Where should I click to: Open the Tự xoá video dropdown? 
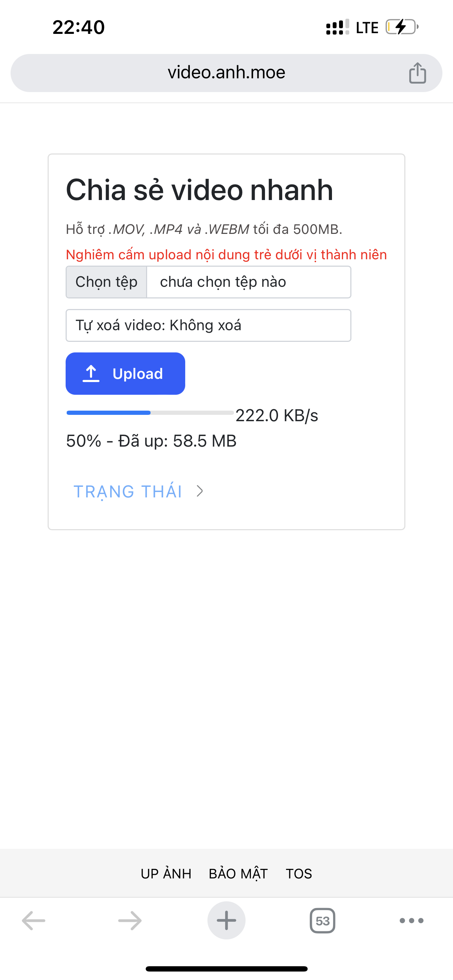click(208, 326)
